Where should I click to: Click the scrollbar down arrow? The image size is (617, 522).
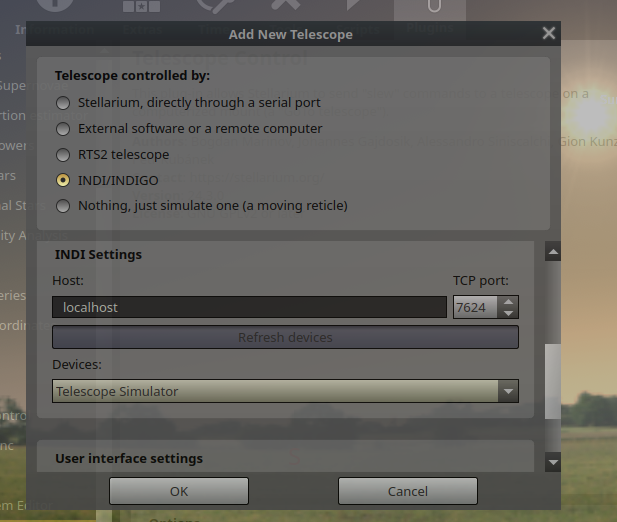[553, 463]
